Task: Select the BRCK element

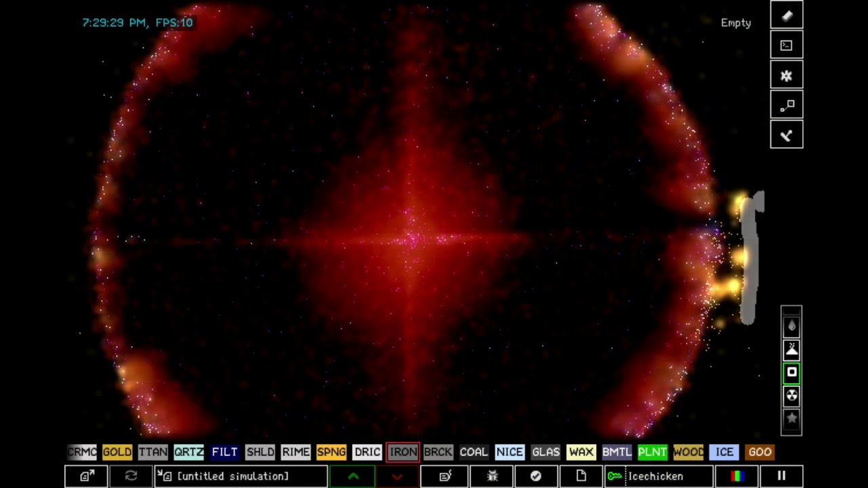Action: click(438, 452)
